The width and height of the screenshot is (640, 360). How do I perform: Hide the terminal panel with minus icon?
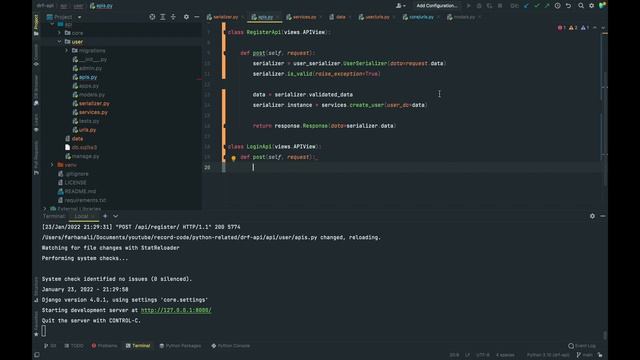click(x=602, y=216)
